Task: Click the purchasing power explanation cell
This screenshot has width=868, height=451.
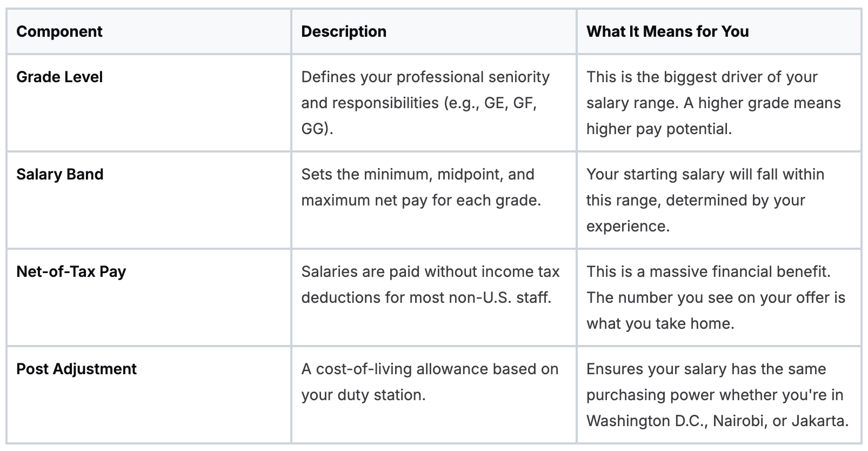Action: 715,395
